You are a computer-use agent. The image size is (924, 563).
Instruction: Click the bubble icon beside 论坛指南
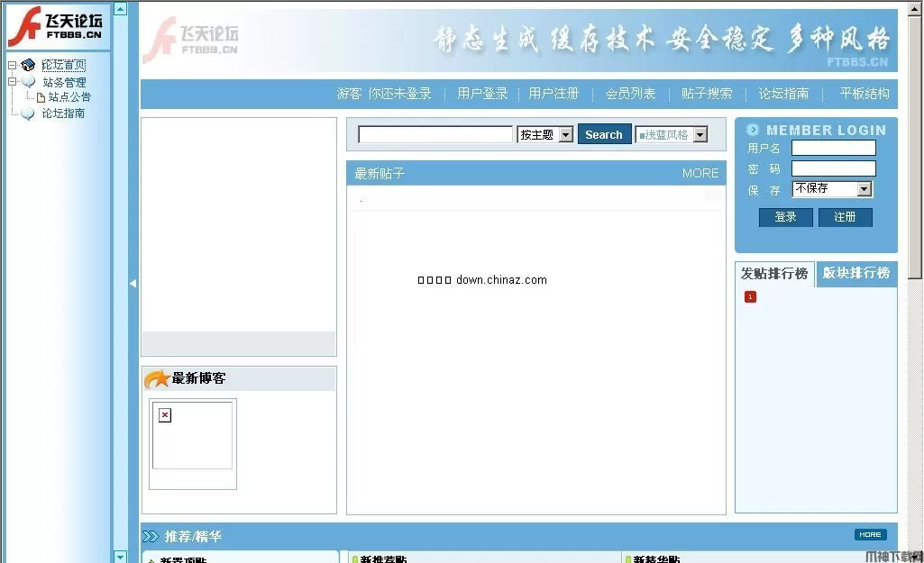tap(27, 113)
